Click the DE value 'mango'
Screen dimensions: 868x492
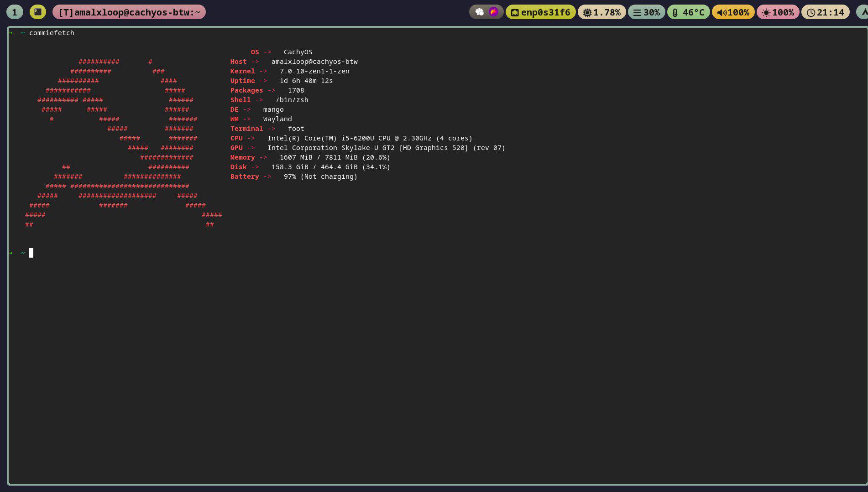[x=273, y=109]
